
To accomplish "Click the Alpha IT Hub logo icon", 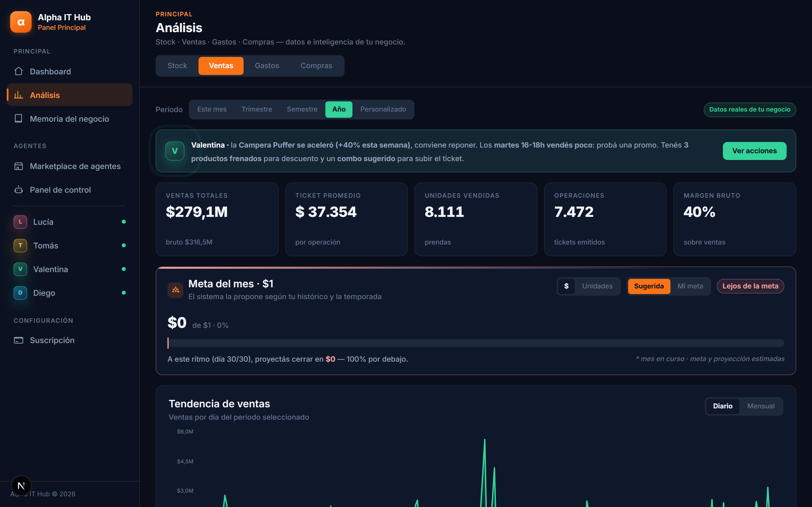I will [21, 22].
